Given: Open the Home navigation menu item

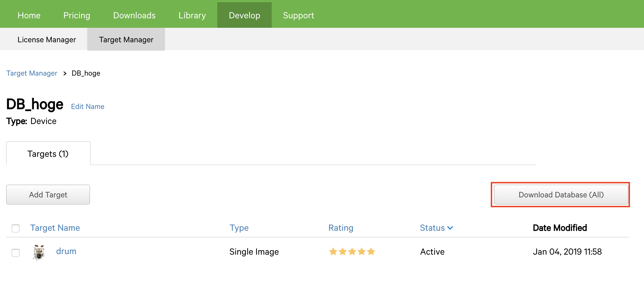Looking at the screenshot, I should [x=29, y=15].
